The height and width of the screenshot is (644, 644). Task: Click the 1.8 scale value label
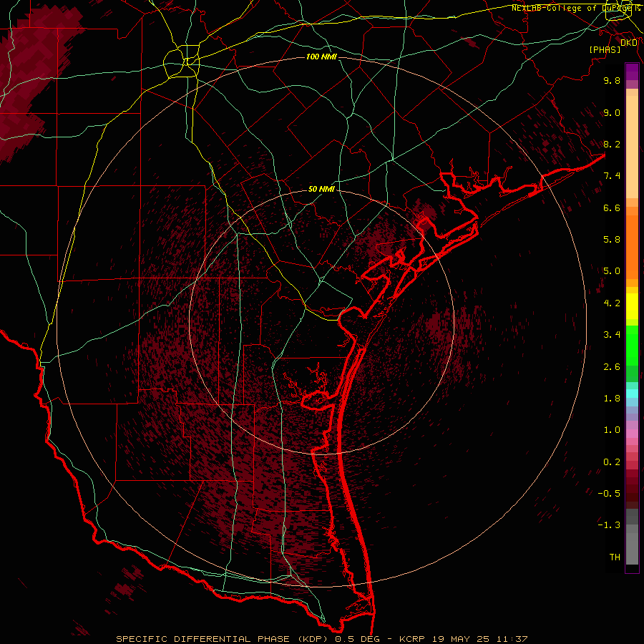click(x=612, y=399)
